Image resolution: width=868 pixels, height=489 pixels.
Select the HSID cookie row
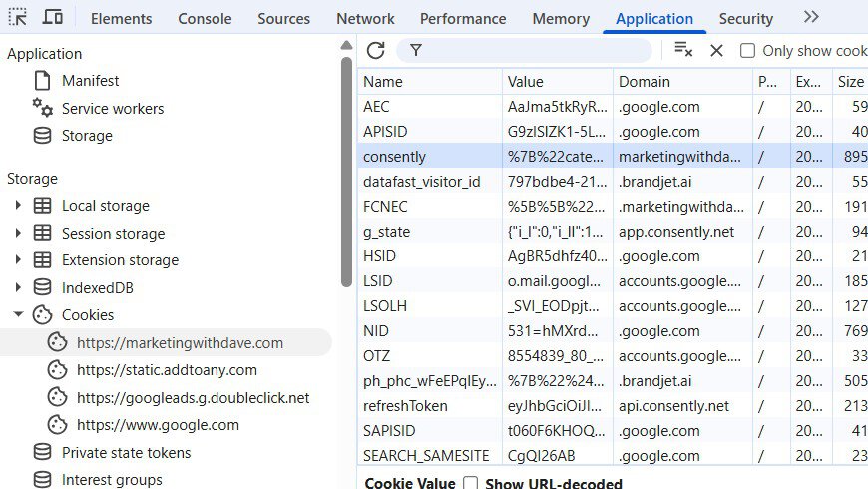pos(613,255)
